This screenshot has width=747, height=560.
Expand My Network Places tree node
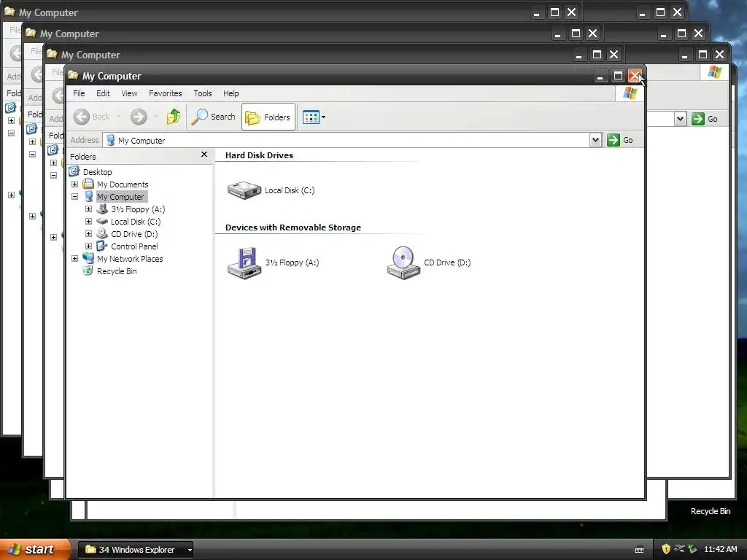pyautogui.click(x=75, y=259)
